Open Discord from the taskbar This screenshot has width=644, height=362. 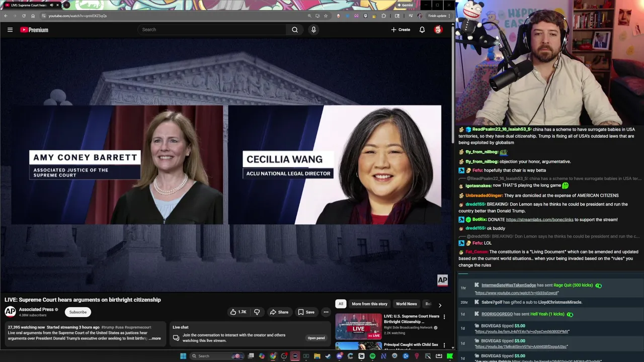click(340, 356)
